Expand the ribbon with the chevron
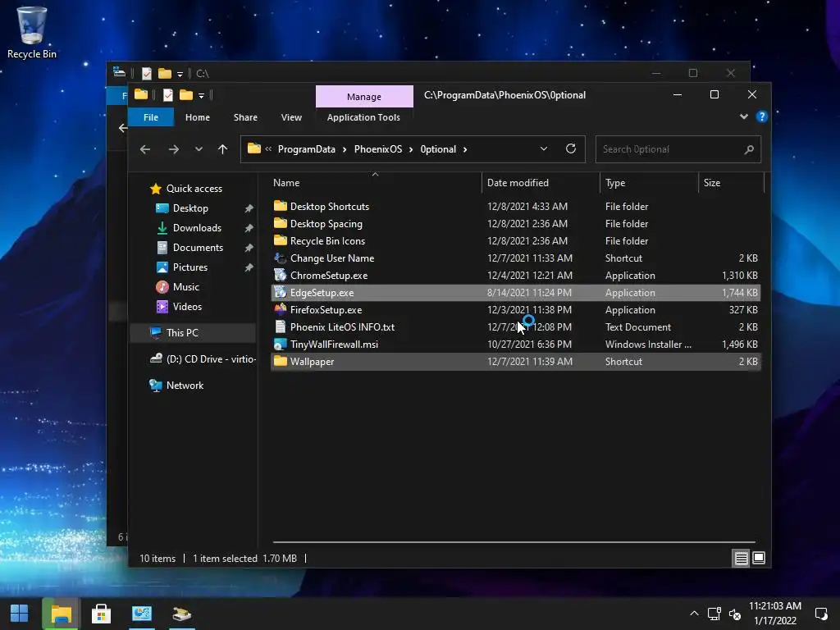Image resolution: width=840 pixels, height=630 pixels. (743, 116)
